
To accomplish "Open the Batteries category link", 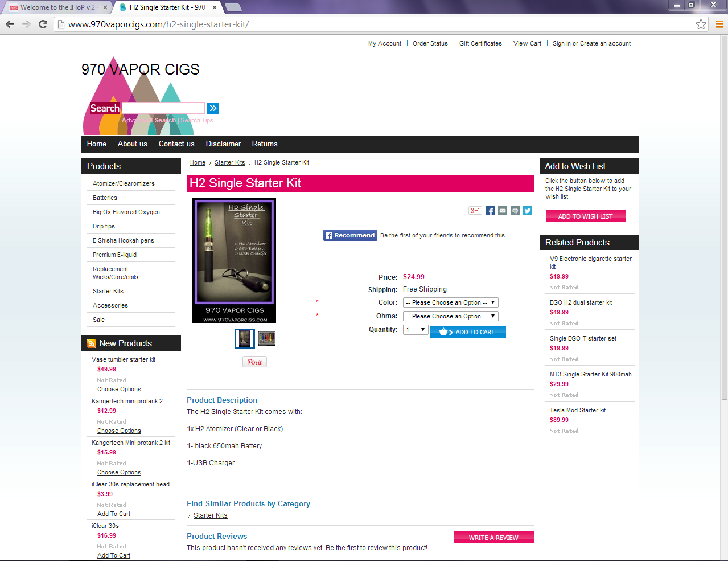I will coord(105,198).
